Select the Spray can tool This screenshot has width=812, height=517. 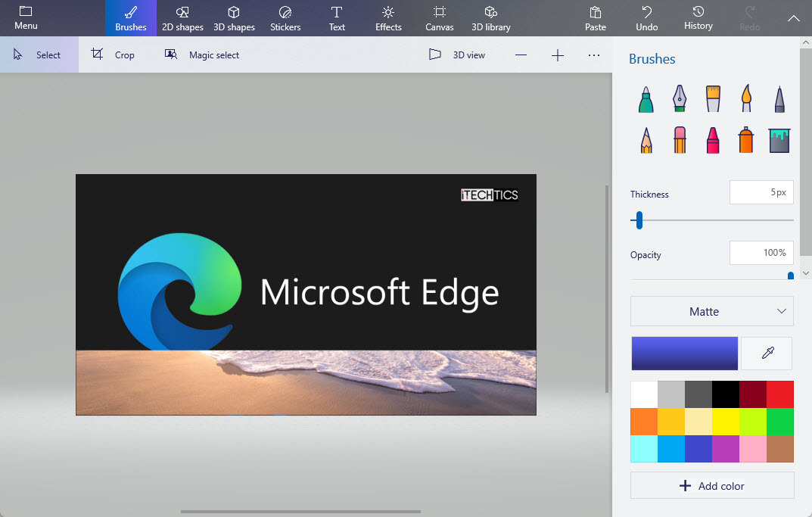[x=746, y=140]
